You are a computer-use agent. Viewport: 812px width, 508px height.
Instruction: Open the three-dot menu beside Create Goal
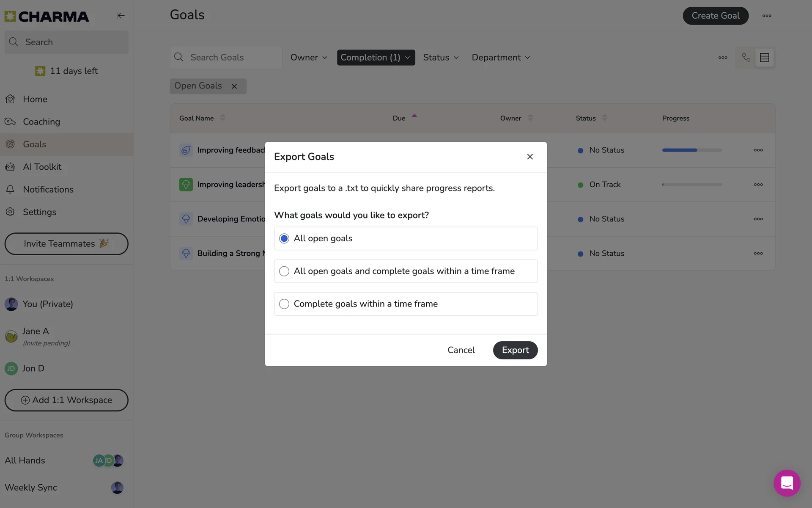(x=767, y=16)
